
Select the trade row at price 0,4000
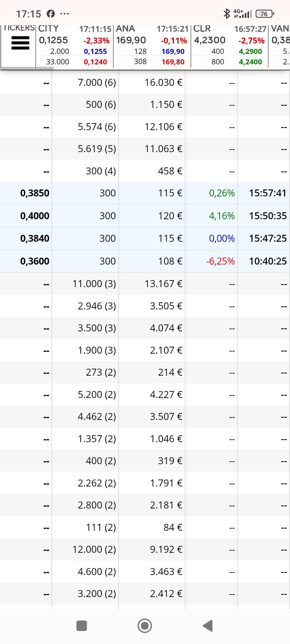pos(145,216)
